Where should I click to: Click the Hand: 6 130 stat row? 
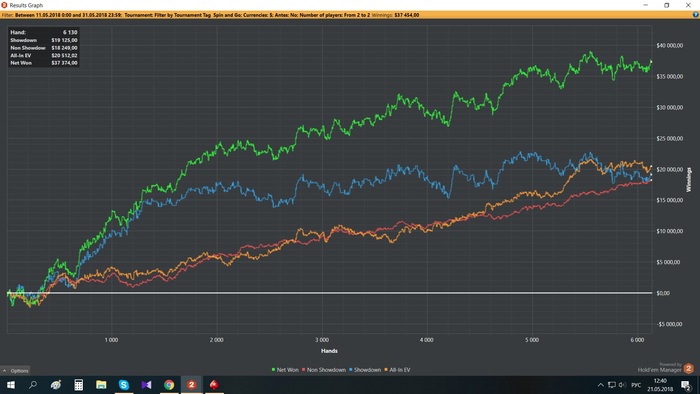pos(43,32)
